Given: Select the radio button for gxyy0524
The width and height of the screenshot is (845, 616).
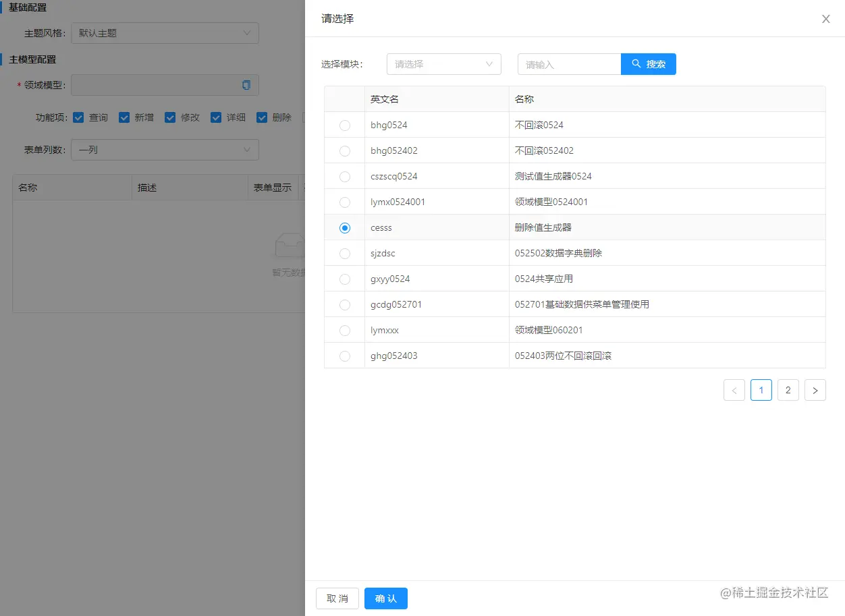Looking at the screenshot, I should (x=345, y=279).
